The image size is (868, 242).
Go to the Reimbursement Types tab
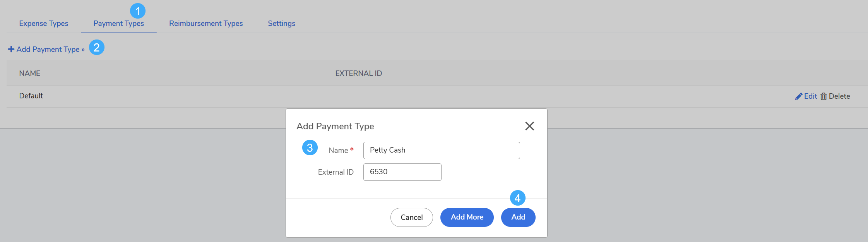coord(206,23)
